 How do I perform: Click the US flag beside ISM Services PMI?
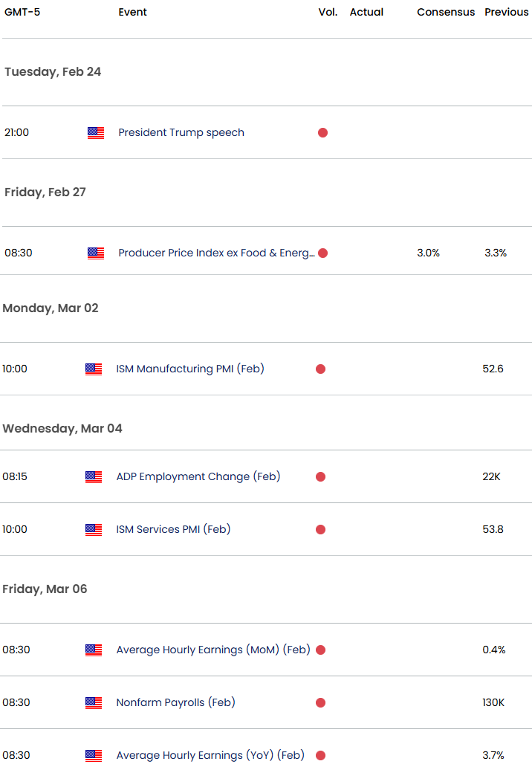tap(94, 530)
